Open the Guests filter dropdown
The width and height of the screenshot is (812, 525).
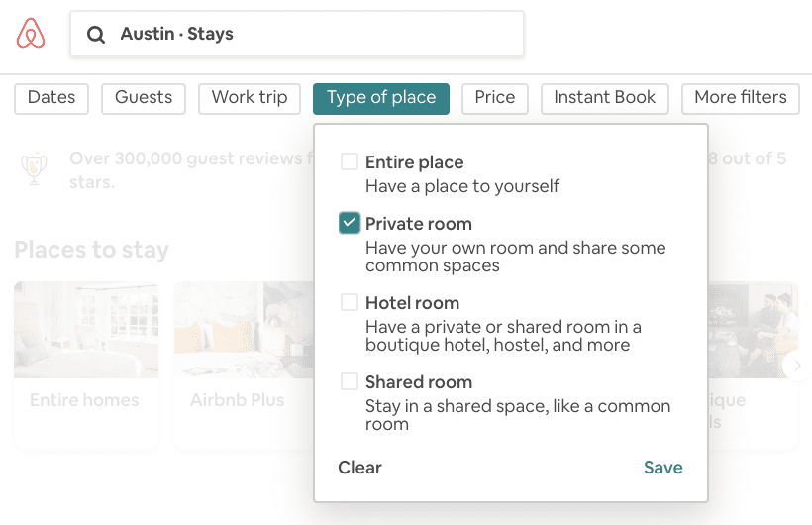(144, 98)
